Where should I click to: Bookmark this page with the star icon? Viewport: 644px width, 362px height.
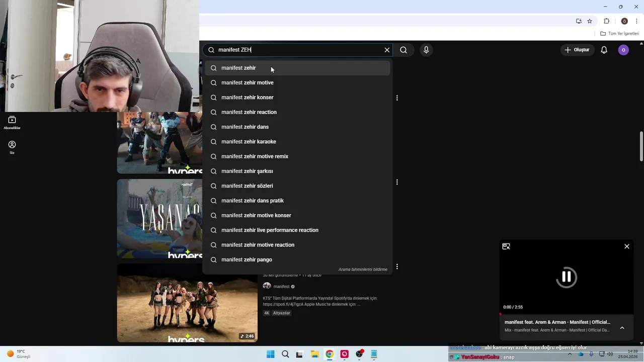point(590,21)
